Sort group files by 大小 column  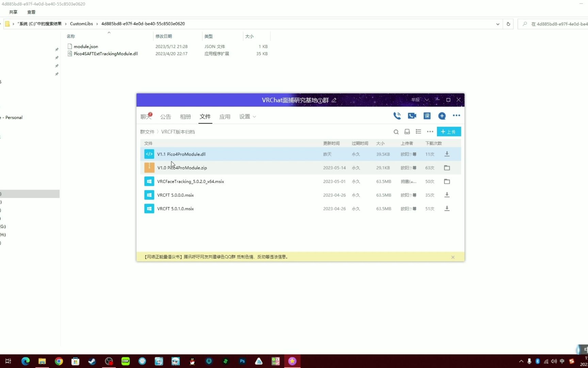(x=380, y=143)
